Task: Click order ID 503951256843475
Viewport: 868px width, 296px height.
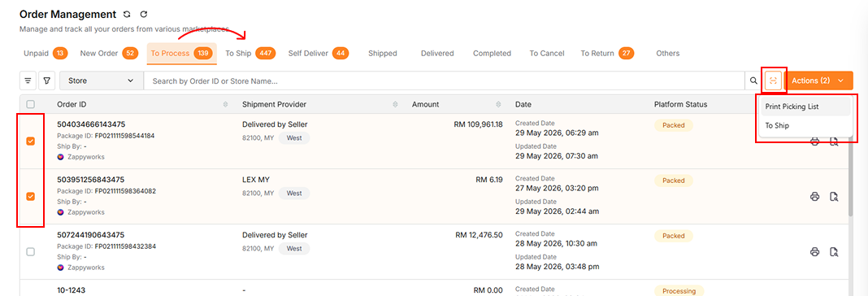Action: [x=91, y=180]
